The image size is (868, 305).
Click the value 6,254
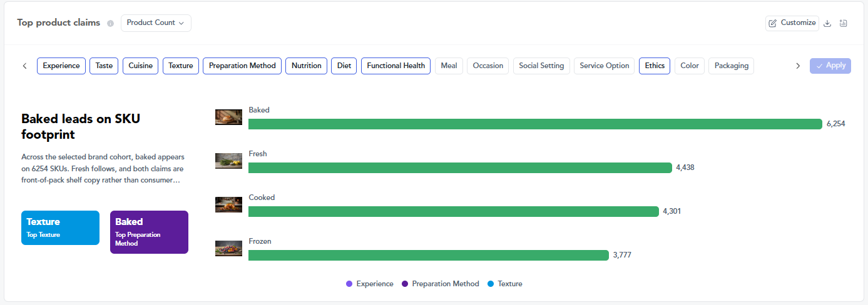[835, 124]
